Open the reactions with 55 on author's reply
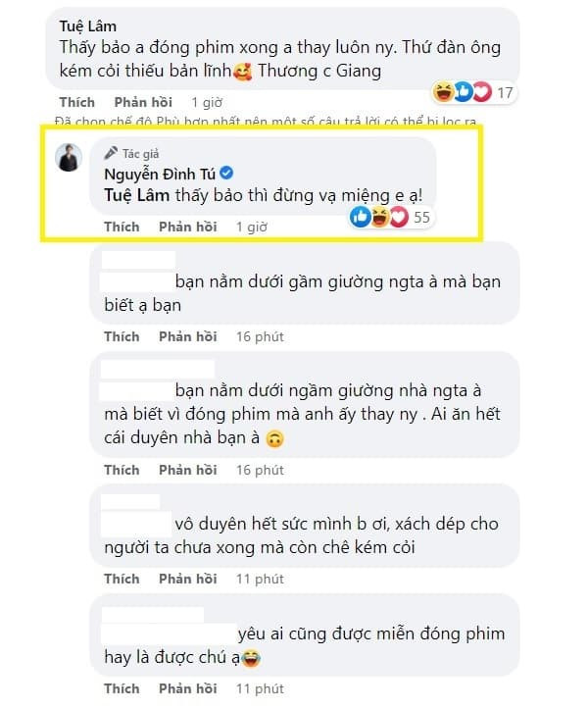588x709 pixels. click(391, 217)
